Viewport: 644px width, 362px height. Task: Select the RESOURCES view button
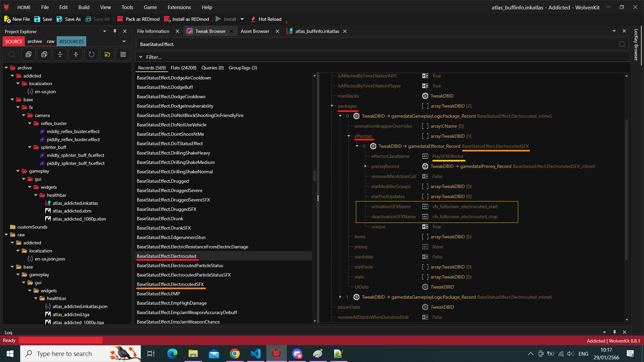[71, 41]
